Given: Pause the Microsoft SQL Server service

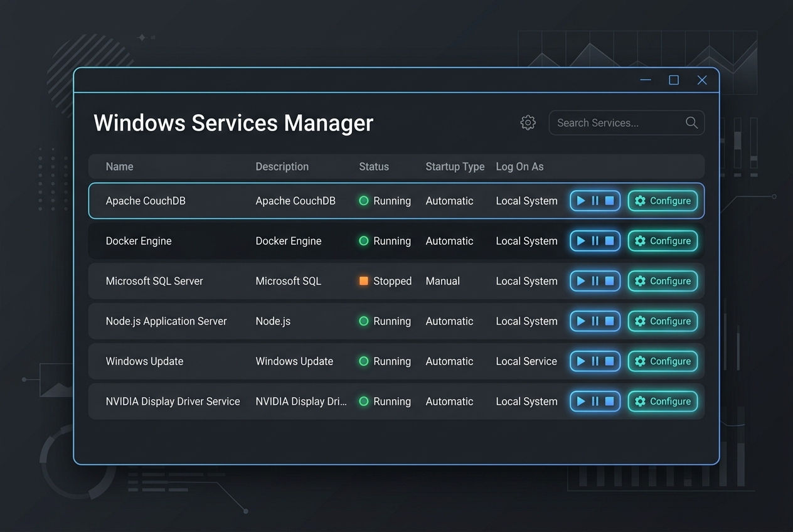Looking at the screenshot, I should [x=595, y=281].
